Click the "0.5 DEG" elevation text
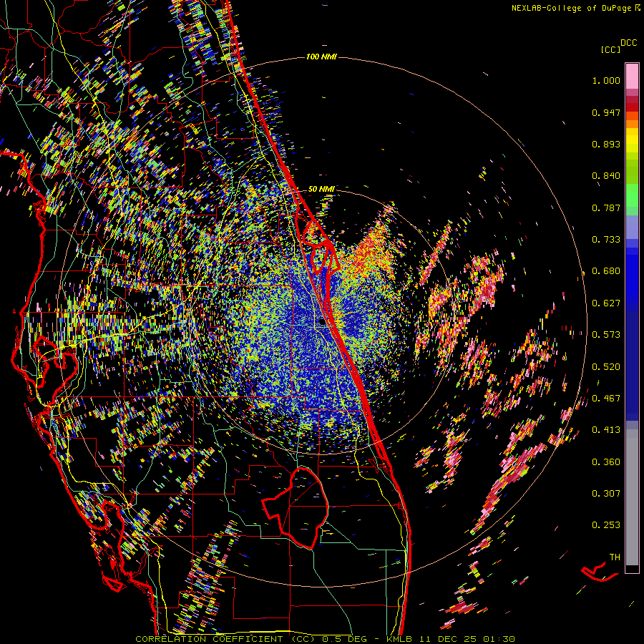The image size is (644, 644). (x=345, y=639)
